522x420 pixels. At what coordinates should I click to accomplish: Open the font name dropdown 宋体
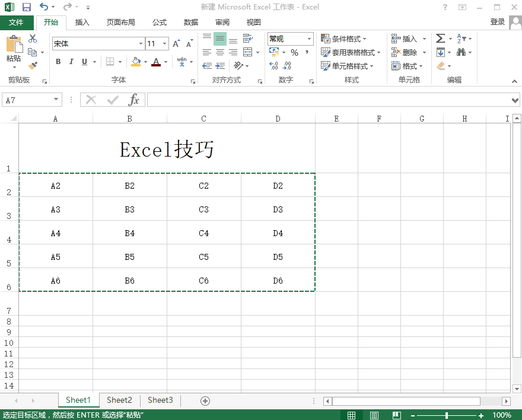(x=141, y=44)
